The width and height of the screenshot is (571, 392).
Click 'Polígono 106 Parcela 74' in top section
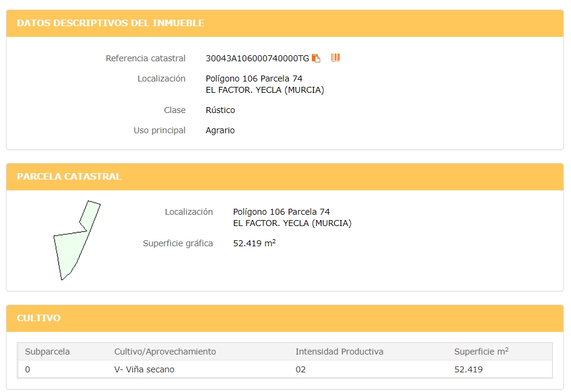254,79
